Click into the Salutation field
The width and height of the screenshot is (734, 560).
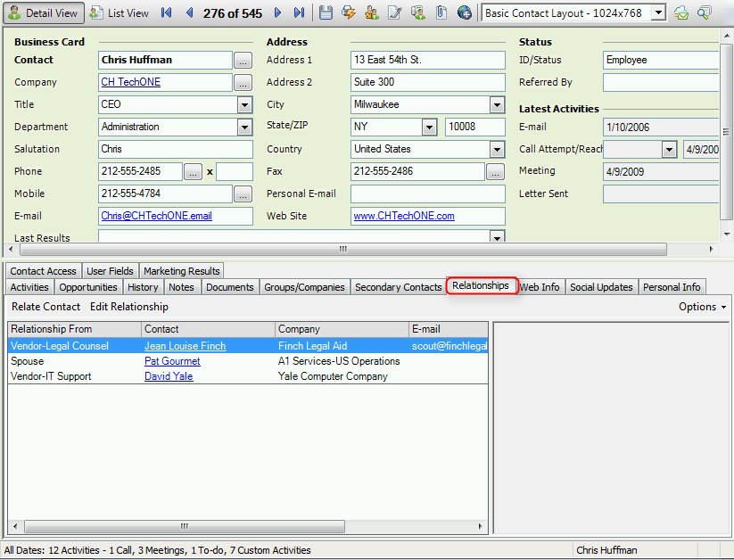pyautogui.click(x=175, y=150)
